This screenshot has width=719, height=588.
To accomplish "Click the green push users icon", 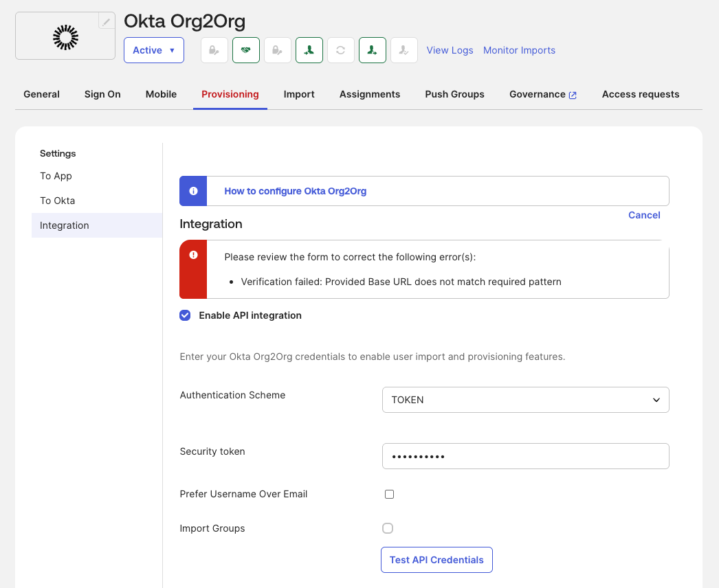I will [373, 50].
